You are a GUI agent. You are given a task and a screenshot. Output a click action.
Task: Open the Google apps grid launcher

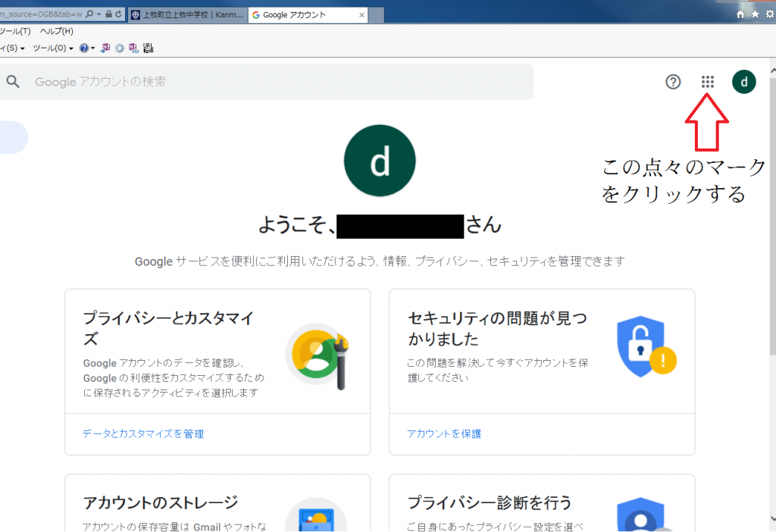coord(708,82)
